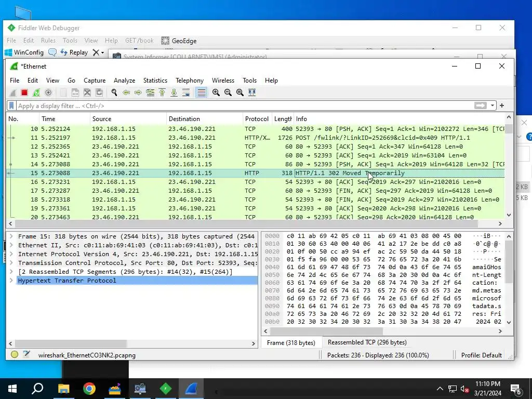
Task: Click the Start capturing packets shark fin icon
Action: [x=13, y=92]
